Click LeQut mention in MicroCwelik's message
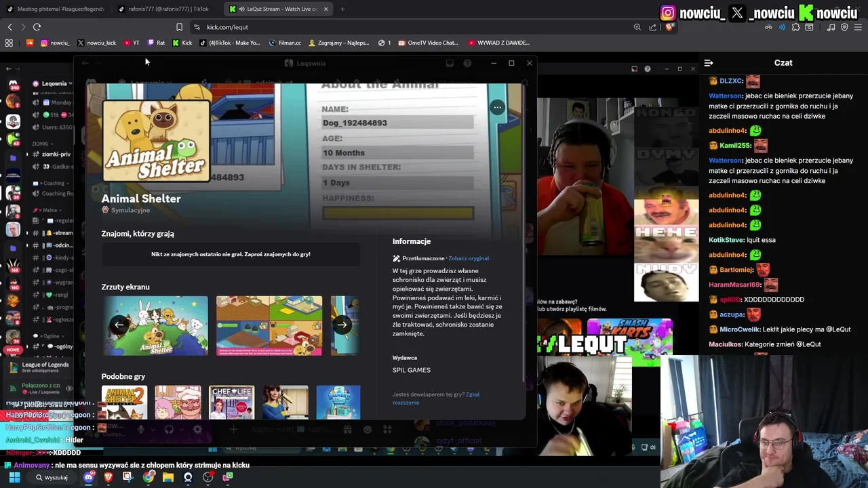The width and height of the screenshot is (868, 488). pyautogui.click(x=838, y=329)
